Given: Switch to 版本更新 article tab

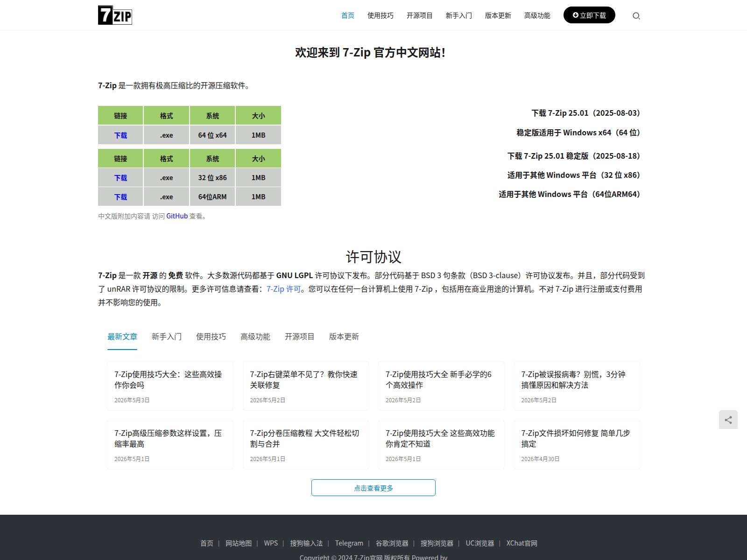Looking at the screenshot, I should (x=344, y=336).
